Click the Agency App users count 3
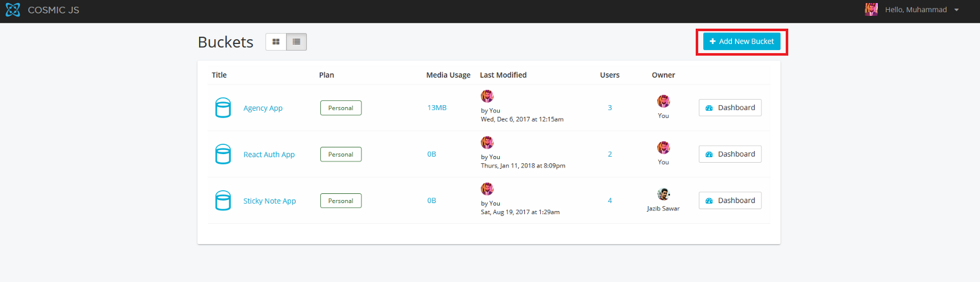The height and width of the screenshot is (282, 980). pyautogui.click(x=610, y=108)
